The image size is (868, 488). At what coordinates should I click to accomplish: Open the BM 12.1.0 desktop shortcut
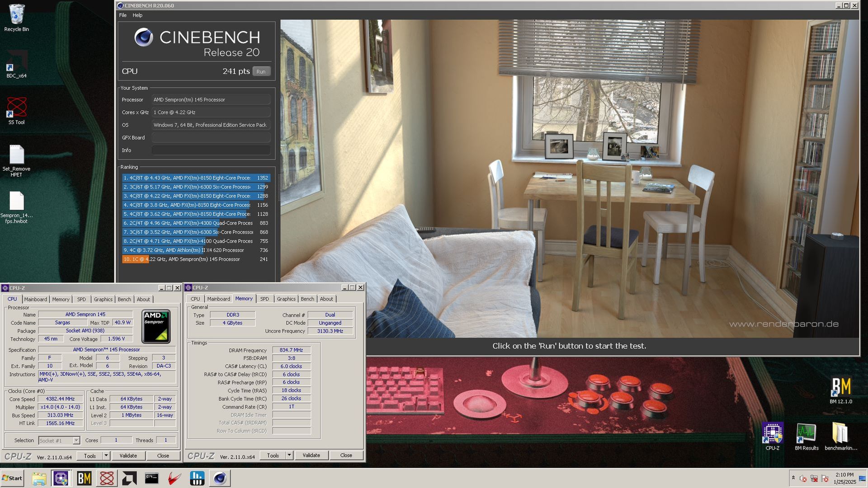(840, 390)
